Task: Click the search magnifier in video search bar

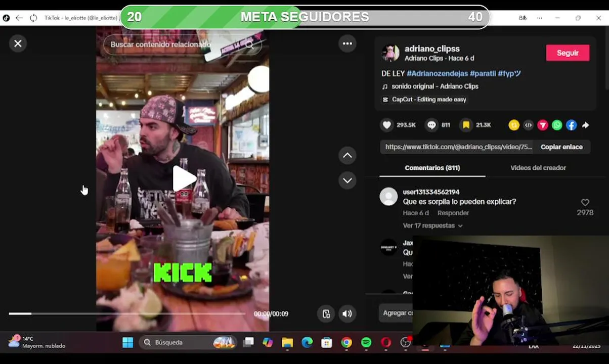Action: tap(249, 44)
